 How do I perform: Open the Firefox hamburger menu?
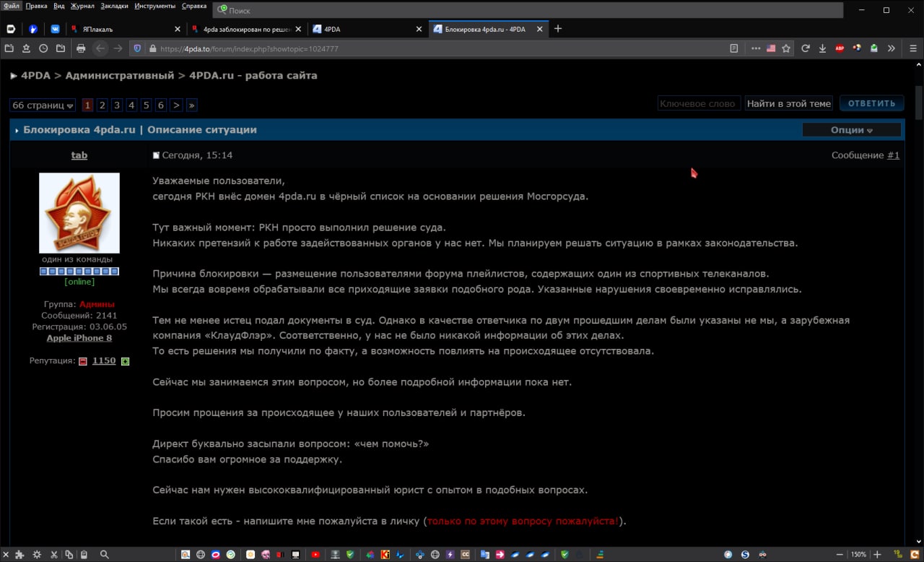coord(913,48)
